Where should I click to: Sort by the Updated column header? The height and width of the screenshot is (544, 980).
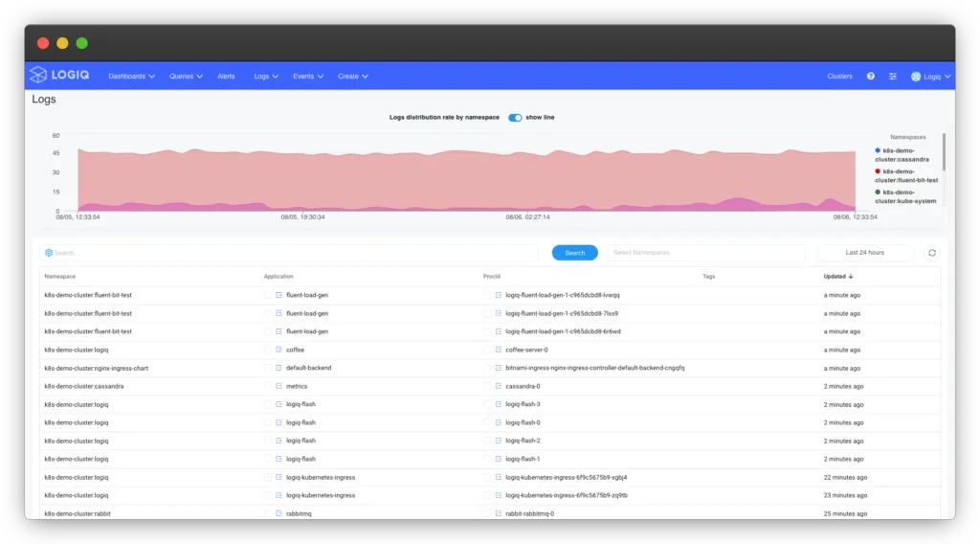(837, 277)
